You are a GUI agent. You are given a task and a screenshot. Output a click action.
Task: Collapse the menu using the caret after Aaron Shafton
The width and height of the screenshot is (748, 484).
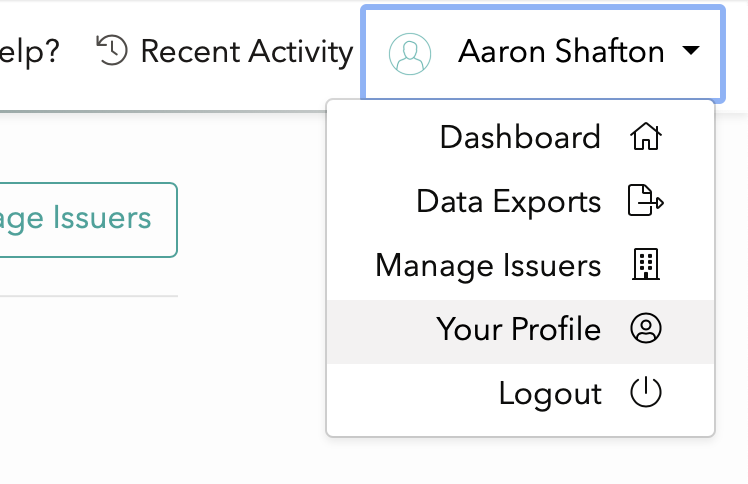[x=691, y=50]
